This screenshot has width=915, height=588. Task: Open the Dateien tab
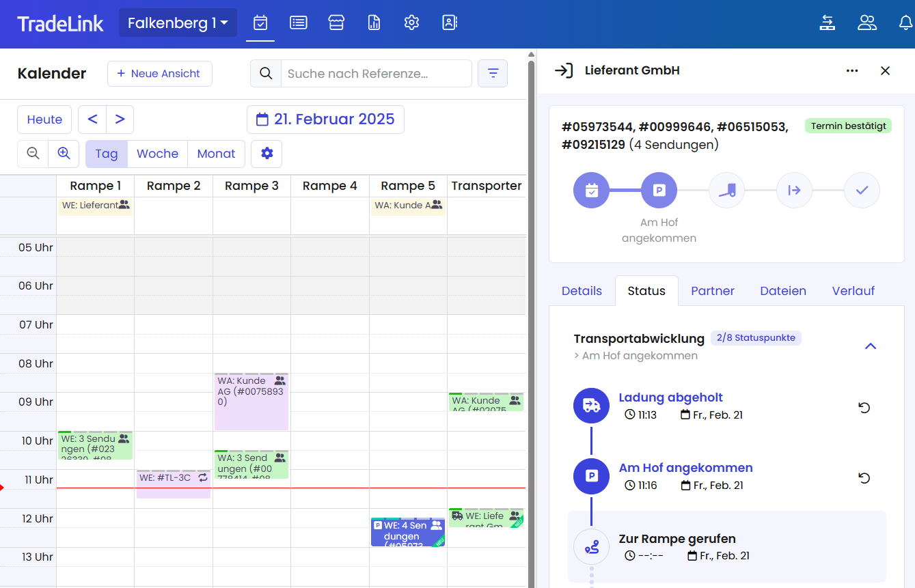[782, 291]
